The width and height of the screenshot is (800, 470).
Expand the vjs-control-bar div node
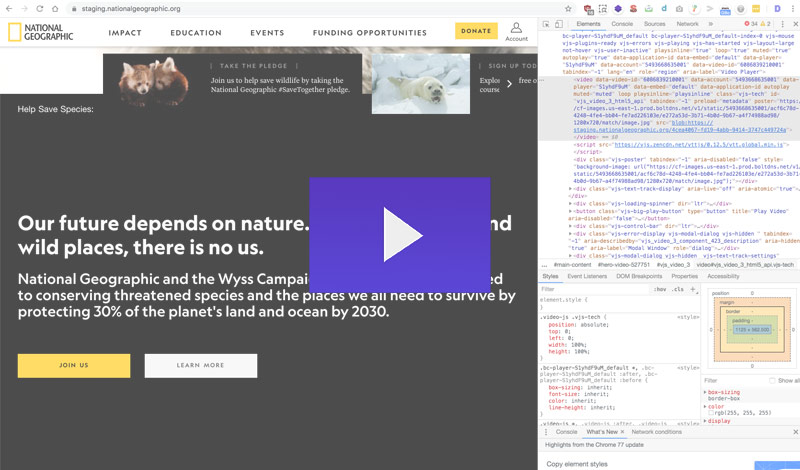click(x=571, y=226)
